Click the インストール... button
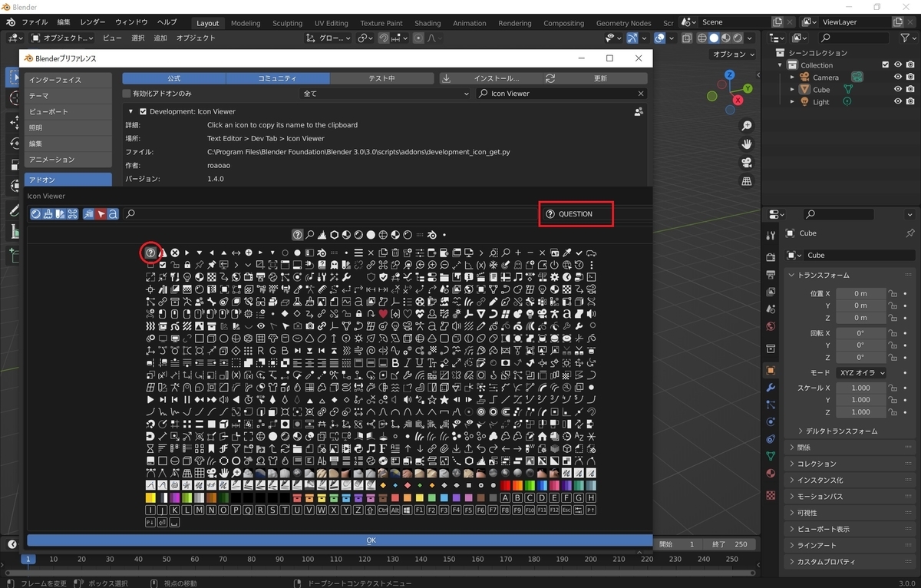 (490, 78)
